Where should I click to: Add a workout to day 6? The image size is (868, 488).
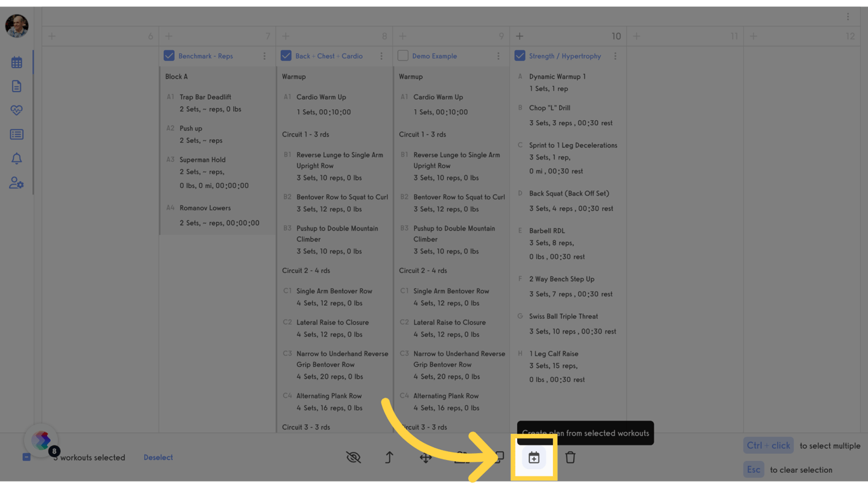(52, 36)
